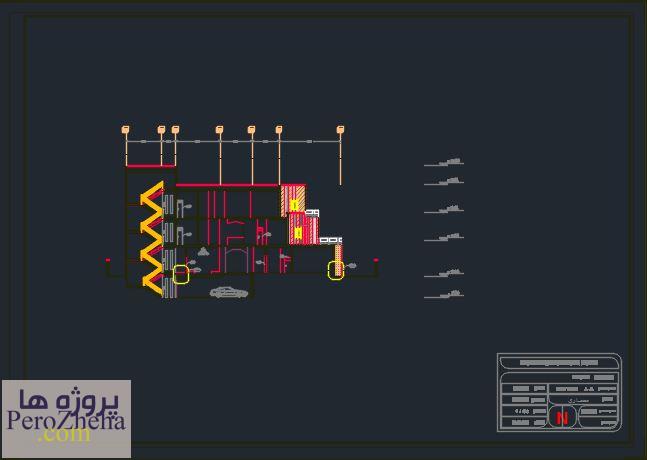Click the Persian logo text in watermark
647x460 pixels.
[x=66, y=400]
